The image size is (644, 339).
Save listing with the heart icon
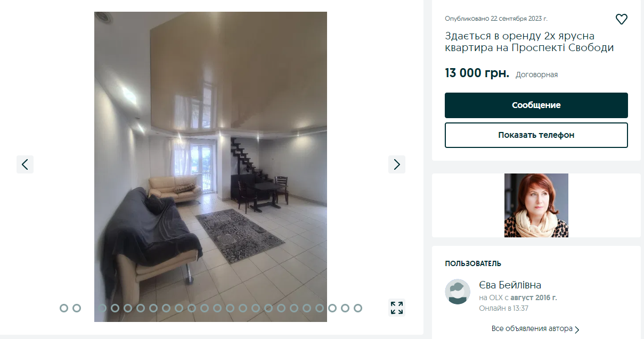(x=621, y=20)
